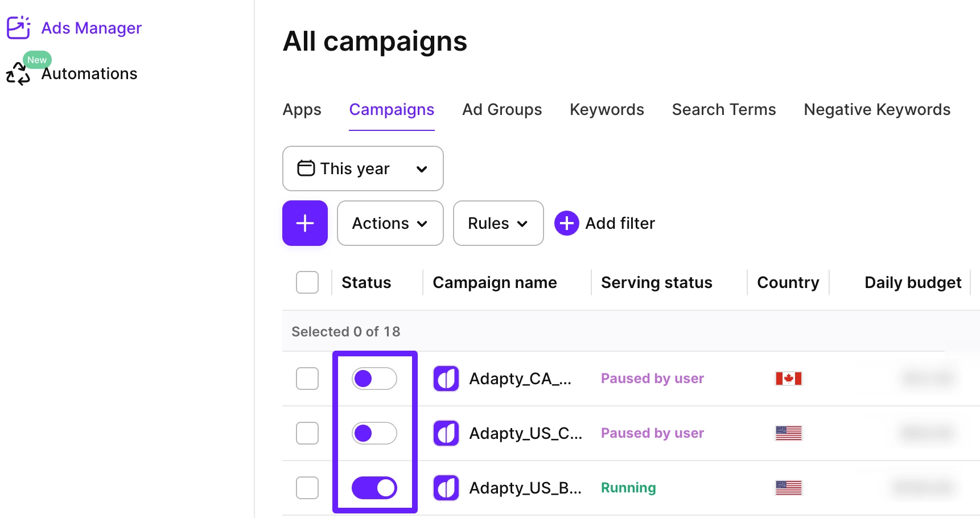The width and height of the screenshot is (980, 518).
Task: Check the select-all campaigns header checkbox
Action: click(x=307, y=282)
